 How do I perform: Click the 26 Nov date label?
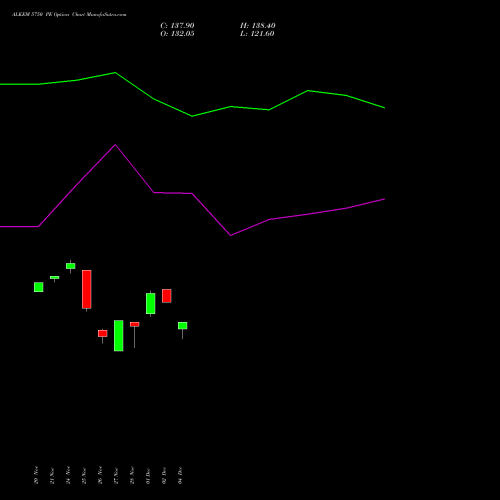[100, 475]
